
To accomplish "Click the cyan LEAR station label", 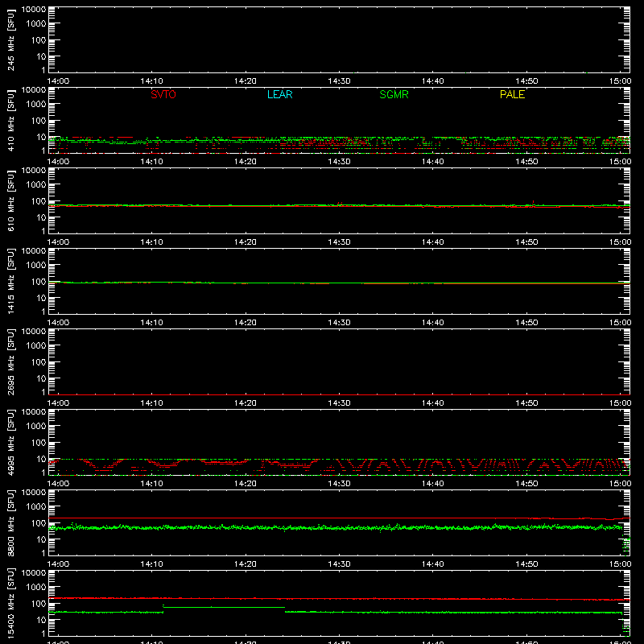I will (279, 94).
